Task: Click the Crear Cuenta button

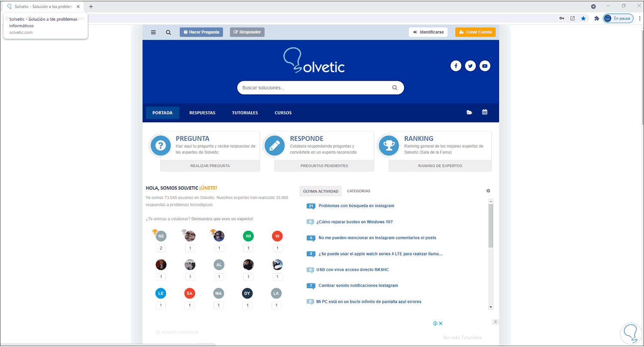Action: click(476, 32)
